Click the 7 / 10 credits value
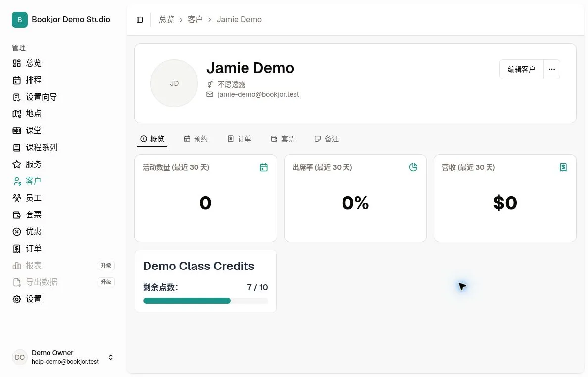Viewport: 588px width, 377px height. click(258, 288)
